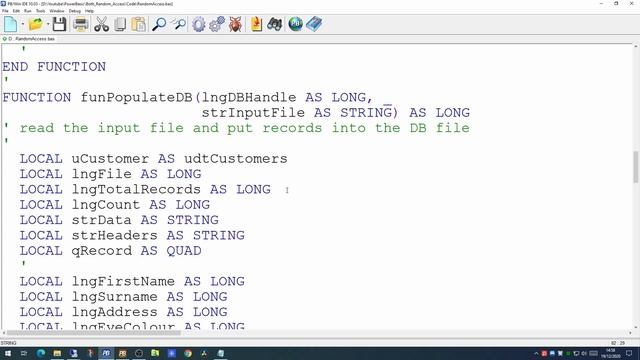This screenshot has width=640, height=360.
Task: Click 'udtCustomers' in the code
Action: coord(236,158)
